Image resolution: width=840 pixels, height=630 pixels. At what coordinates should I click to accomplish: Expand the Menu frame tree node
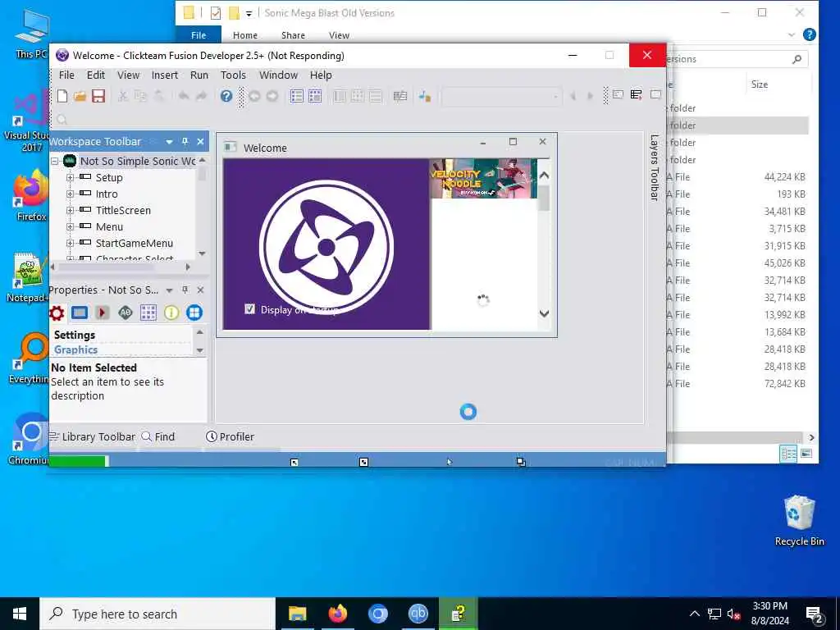tap(71, 226)
